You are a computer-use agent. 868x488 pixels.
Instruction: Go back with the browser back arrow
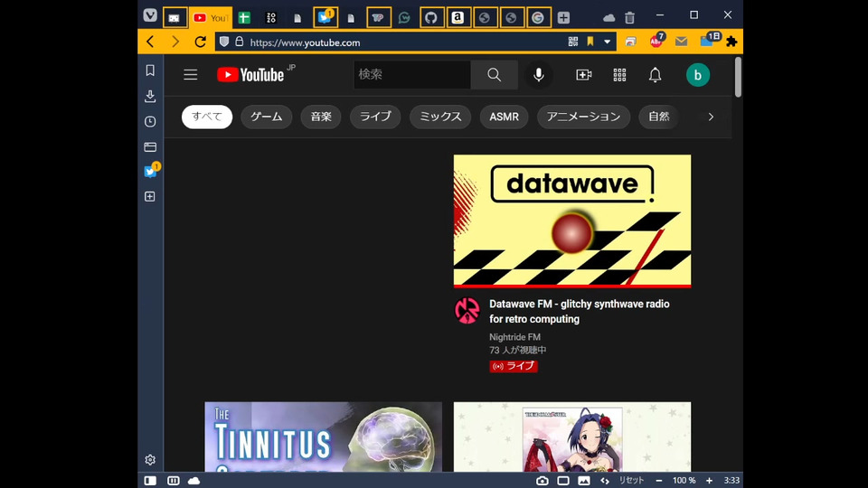150,42
